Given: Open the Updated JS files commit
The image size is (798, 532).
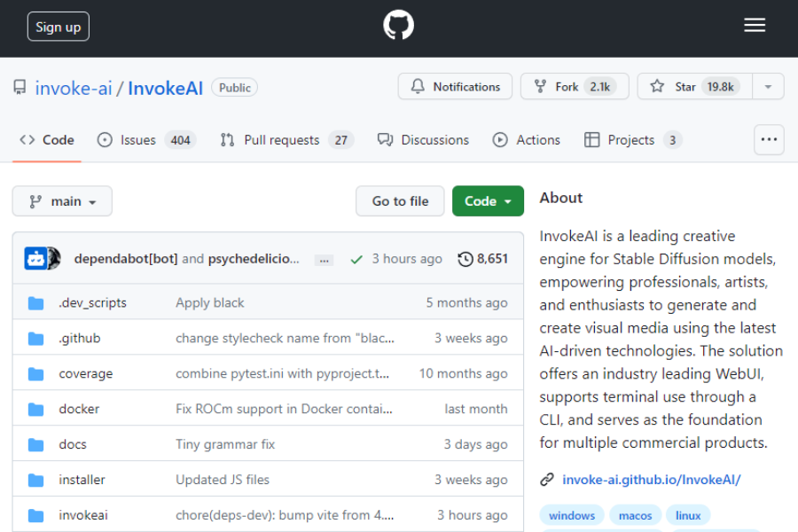Looking at the screenshot, I should pos(223,480).
